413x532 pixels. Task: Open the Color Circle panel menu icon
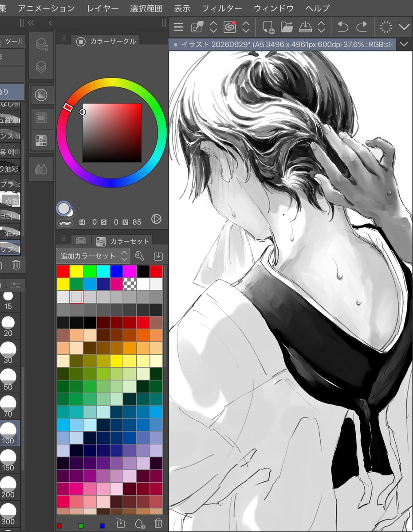pyautogui.click(x=63, y=39)
